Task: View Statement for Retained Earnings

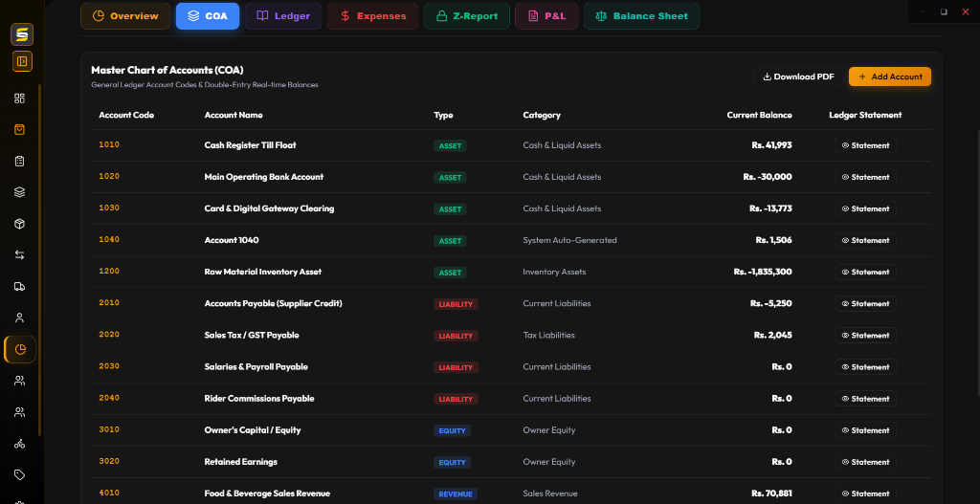Action: click(865, 462)
